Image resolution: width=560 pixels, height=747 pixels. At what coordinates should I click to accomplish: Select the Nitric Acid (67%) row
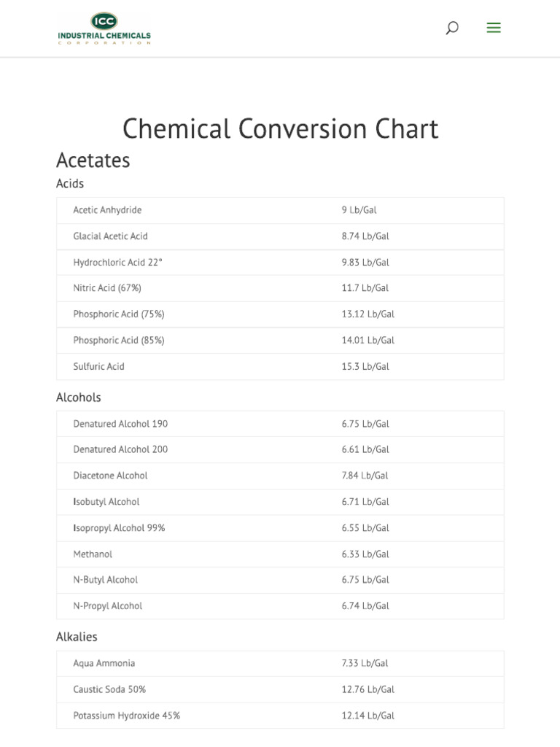(x=107, y=288)
